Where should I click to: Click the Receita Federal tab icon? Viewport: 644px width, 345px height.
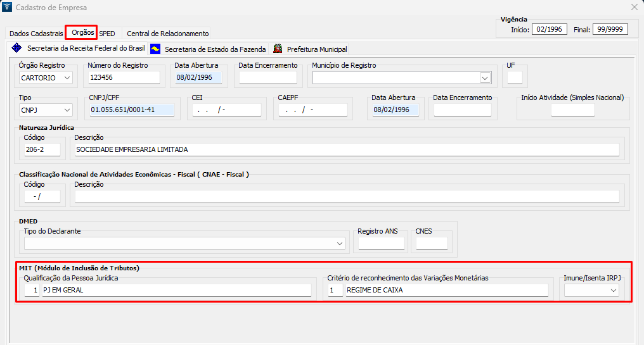(x=17, y=48)
